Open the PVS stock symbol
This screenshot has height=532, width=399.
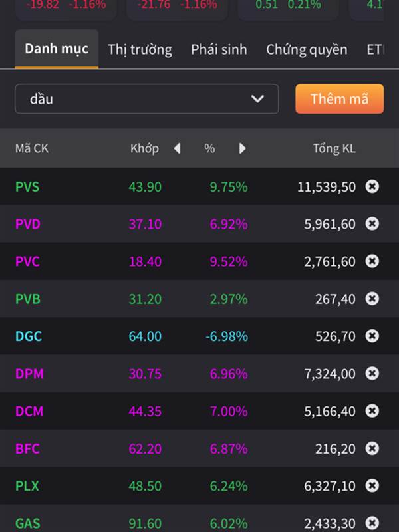27,187
